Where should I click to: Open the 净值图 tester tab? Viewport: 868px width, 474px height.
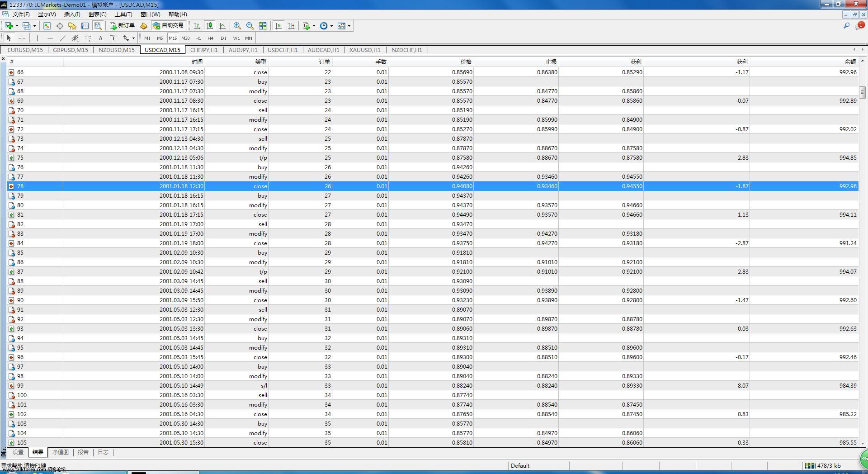pyautogui.click(x=61, y=452)
